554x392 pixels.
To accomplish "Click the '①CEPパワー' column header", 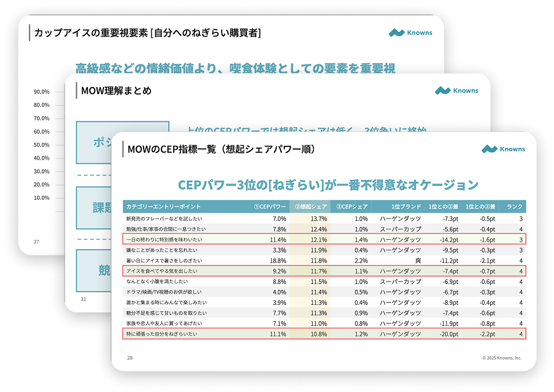I will [270, 207].
